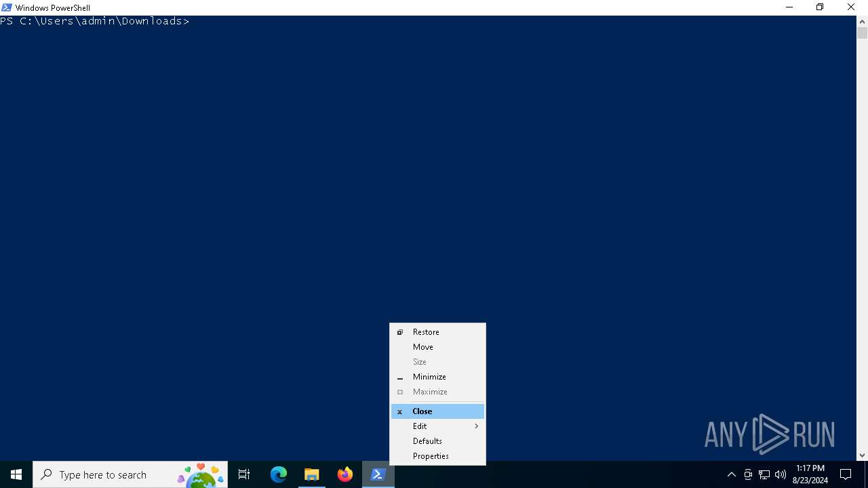
Task: Open the volume control tray icon
Action: pyautogui.click(x=781, y=474)
